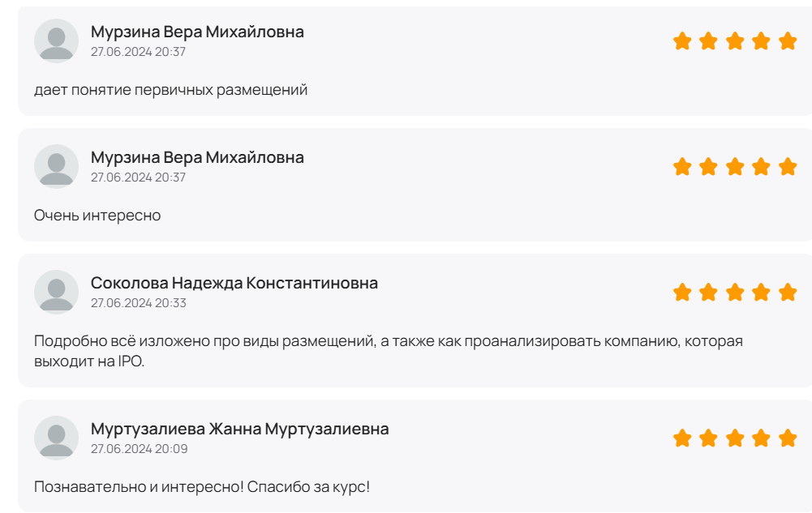
Task: Select first star in Соколова's rating
Action: 682,293
